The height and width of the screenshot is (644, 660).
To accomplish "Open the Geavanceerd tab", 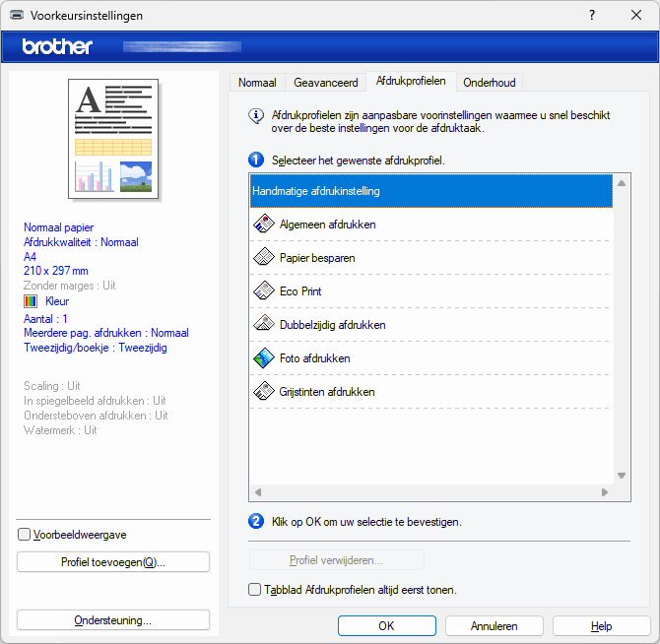I will click(x=326, y=83).
